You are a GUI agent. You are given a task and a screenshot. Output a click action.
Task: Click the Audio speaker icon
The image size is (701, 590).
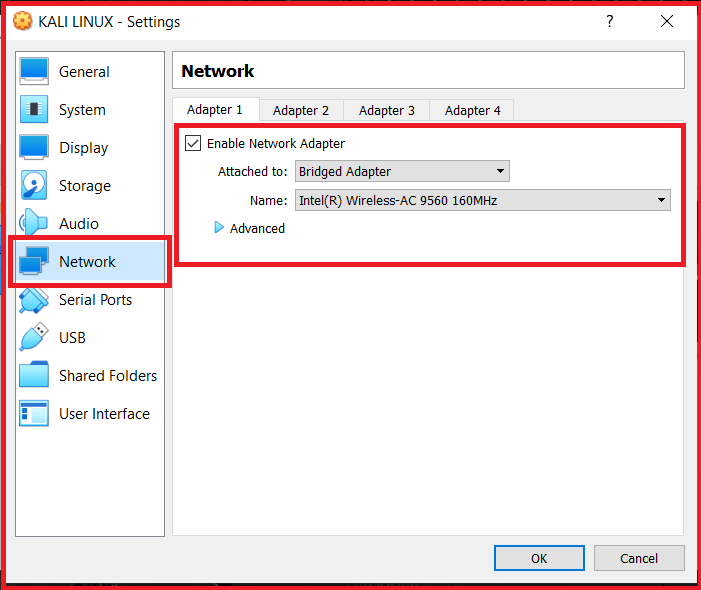click(34, 223)
